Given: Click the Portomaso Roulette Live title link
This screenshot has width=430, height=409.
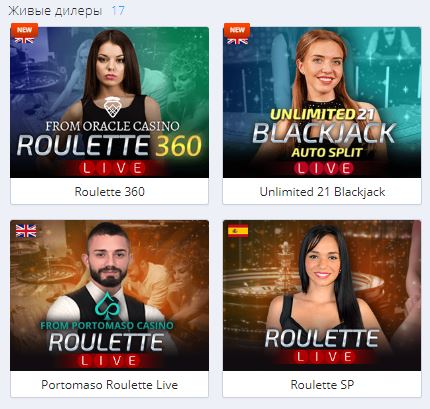Looking at the screenshot, I should [109, 385].
